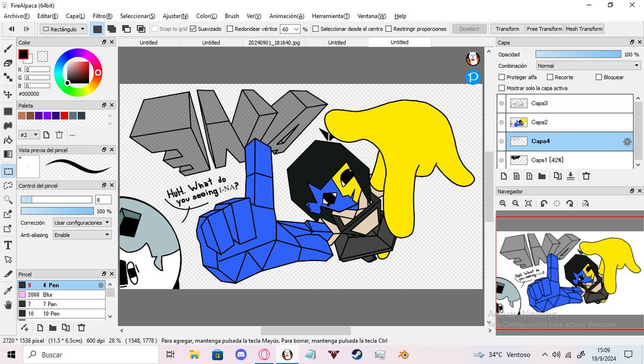The image size is (644, 364).
Task: Select the Hand pan tool
Action: point(8,305)
